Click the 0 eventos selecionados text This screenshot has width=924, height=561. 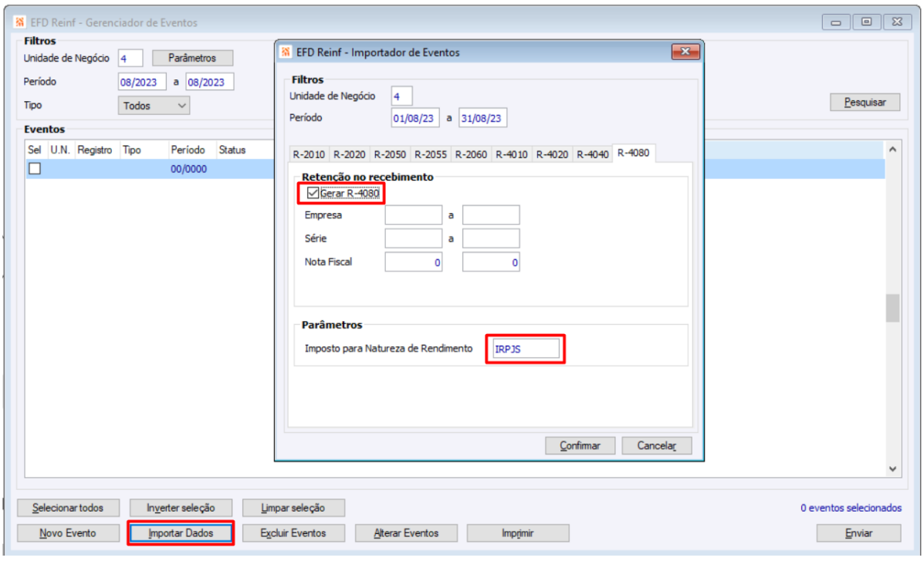[x=851, y=508]
